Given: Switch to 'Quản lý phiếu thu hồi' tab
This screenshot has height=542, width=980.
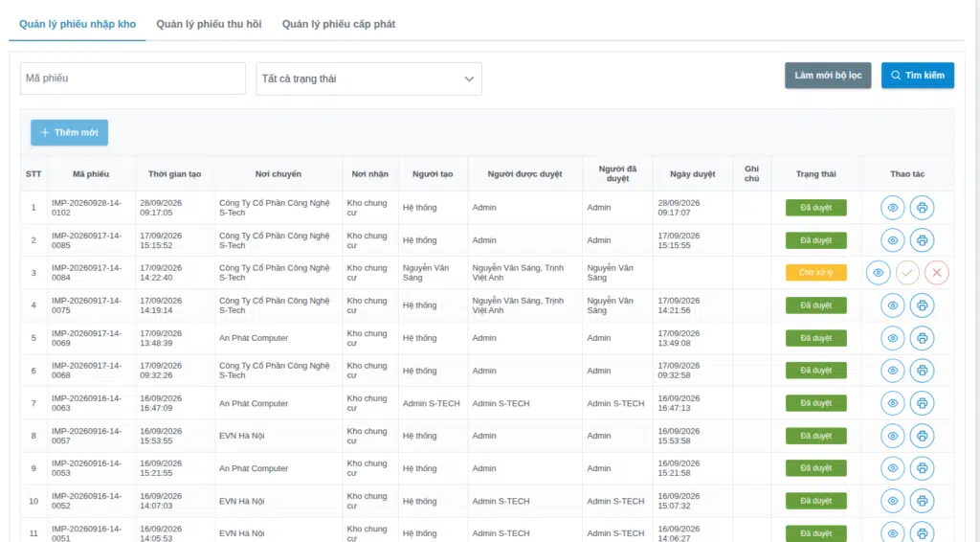Looking at the screenshot, I should pos(209,24).
